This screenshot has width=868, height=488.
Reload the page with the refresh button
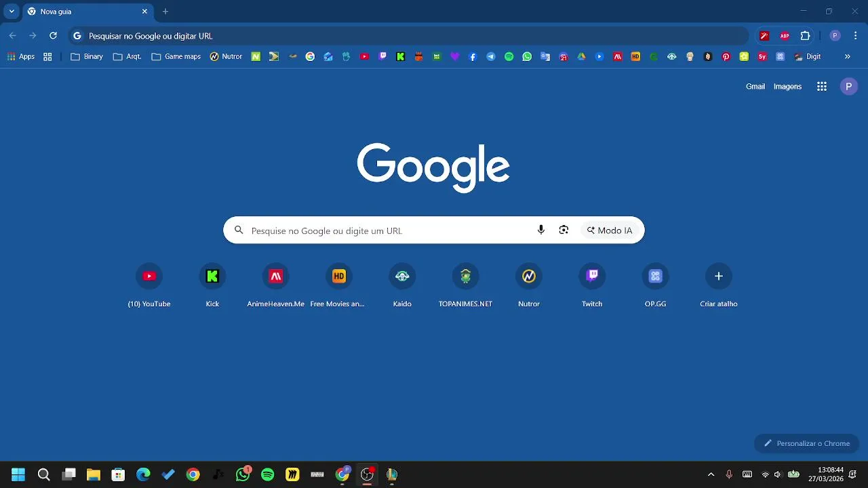[x=53, y=36]
